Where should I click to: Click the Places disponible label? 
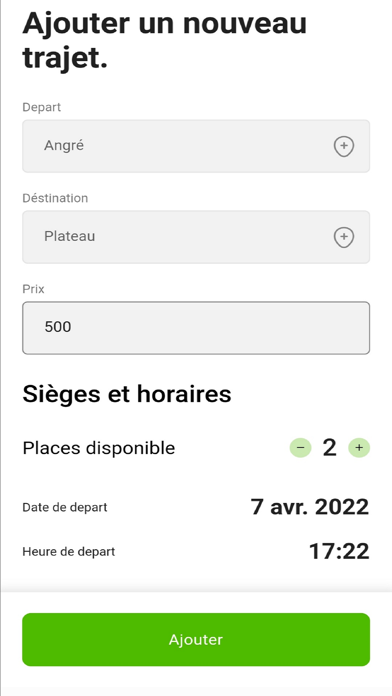coord(99,448)
